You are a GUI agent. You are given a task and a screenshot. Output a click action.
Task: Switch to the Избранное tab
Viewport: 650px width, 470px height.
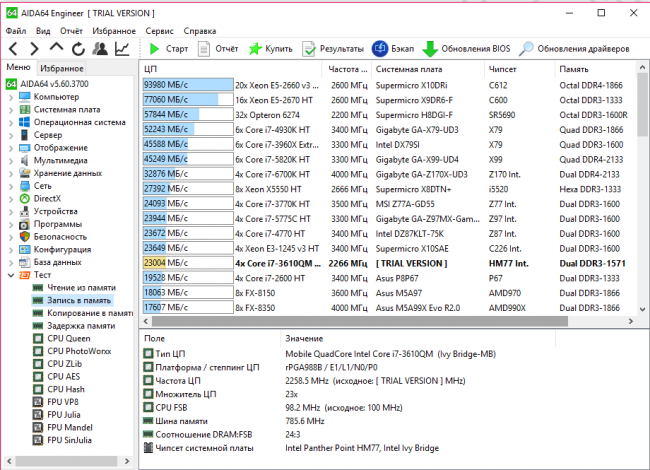tap(62, 67)
